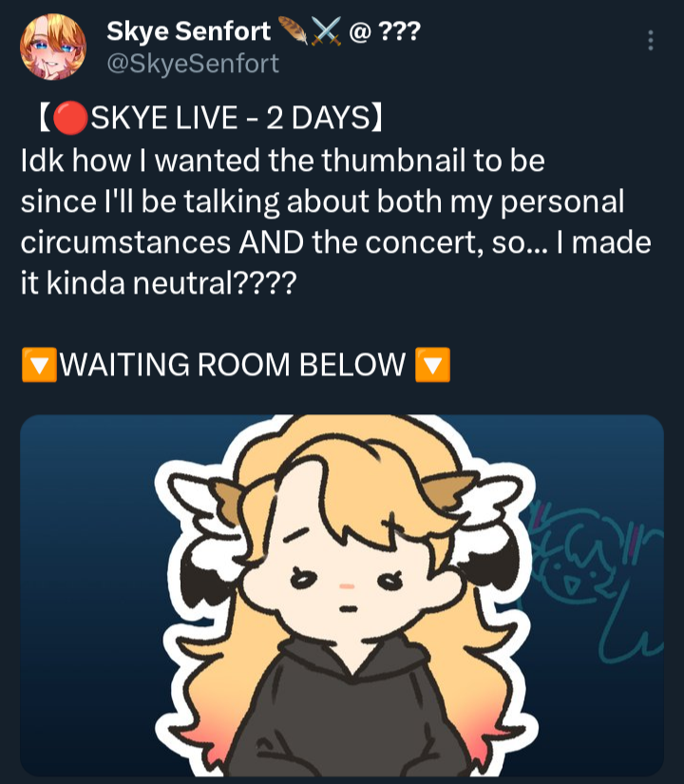Click the tweet text about the thumbnail
This screenshot has width=684, height=784.
click(x=336, y=221)
